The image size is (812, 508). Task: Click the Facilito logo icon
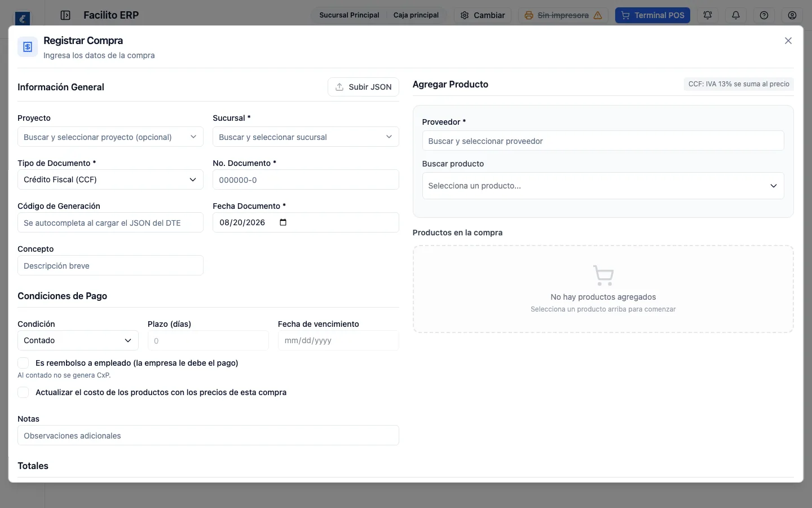point(23,19)
